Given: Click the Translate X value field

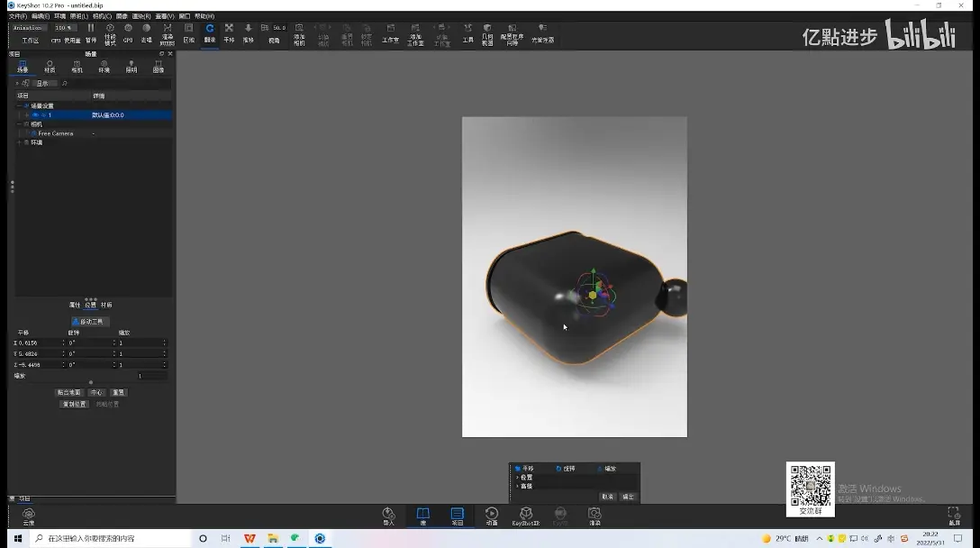Looking at the screenshot, I should coord(40,342).
